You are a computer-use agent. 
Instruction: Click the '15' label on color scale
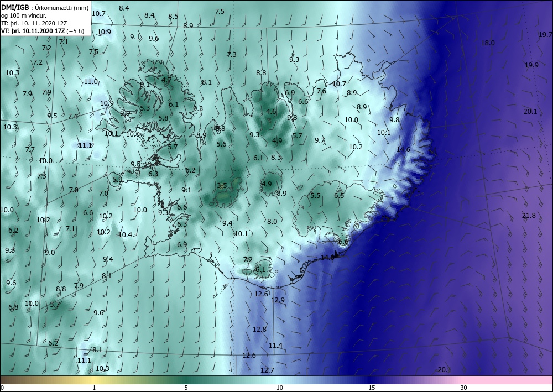click(x=372, y=388)
